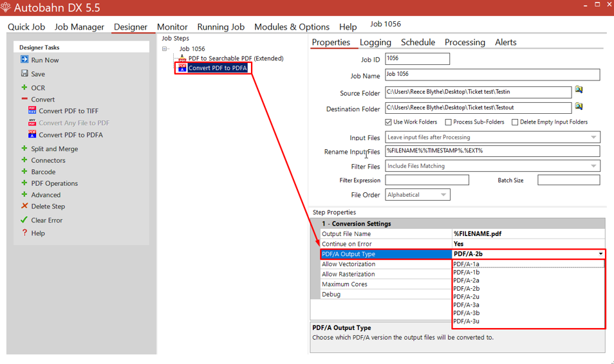Screen dimensions: 614x364
Task: Click the Clear Error green checkmark icon
Action: 24,220
